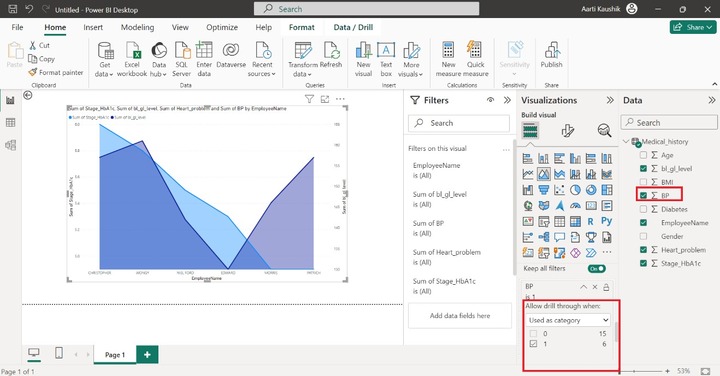Switch to the Modeling ribbon tab
The height and width of the screenshot is (376, 720).
(x=137, y=27)
